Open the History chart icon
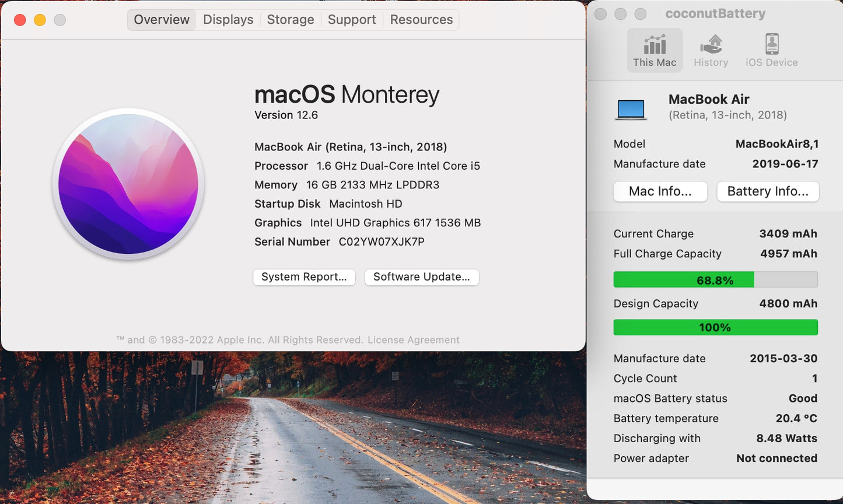 pyautogui.click(x=711, y=51)
